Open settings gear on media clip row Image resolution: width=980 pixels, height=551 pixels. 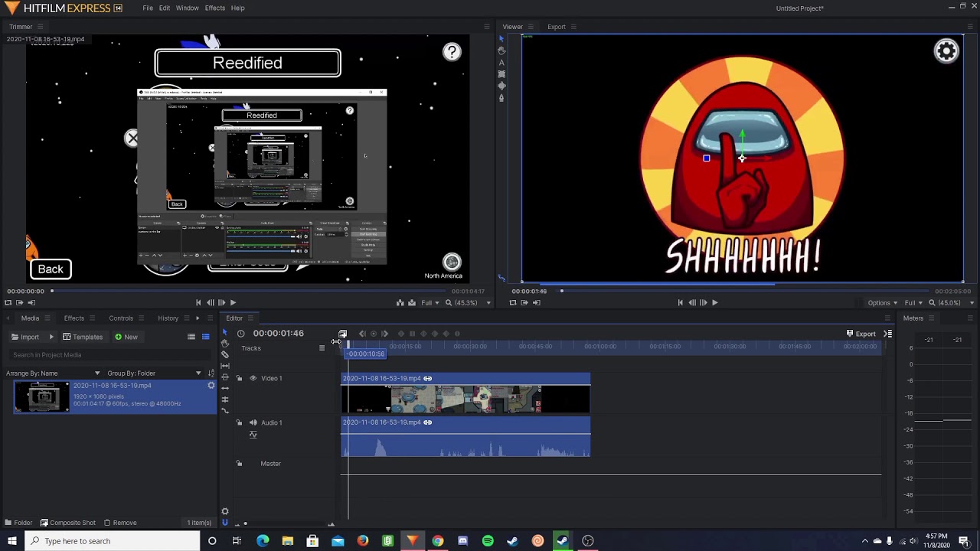(x=211, y=386)
